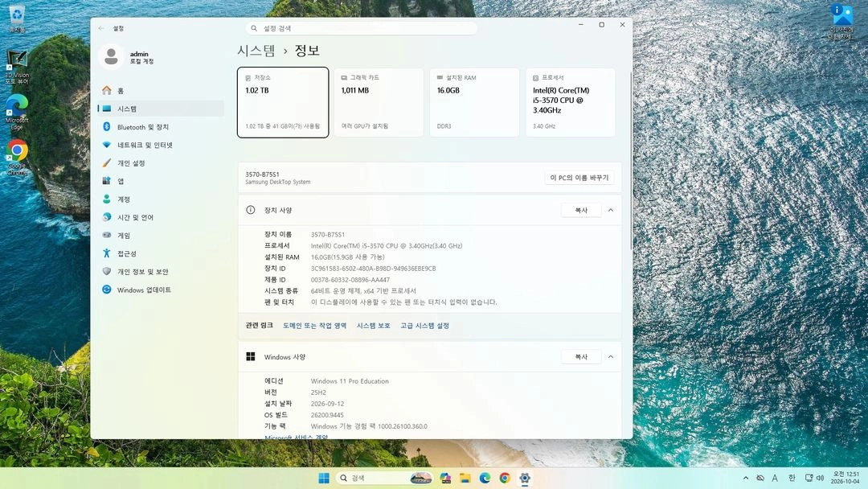Open File Explorer from the taskbar
The height and width of the screenshot is (489, 868).
(x=465, y=478)
